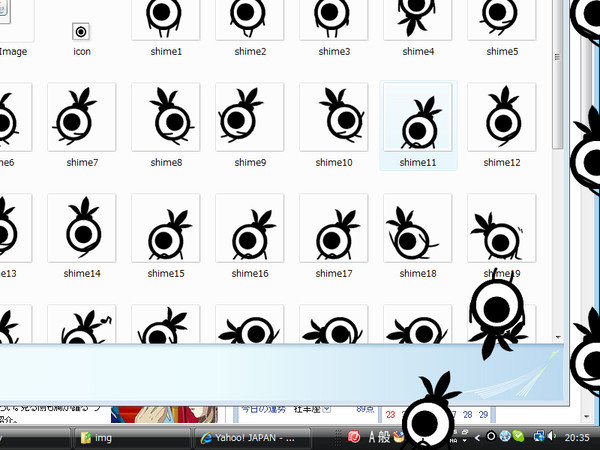
Task: Select the shime14 image file
Action: (x=82, y=228)
